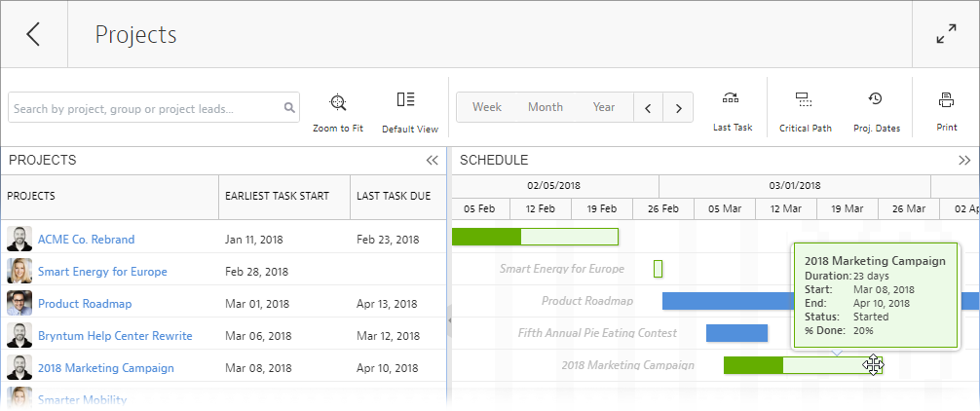Screen dimensions: 980x411
Task: Open ACME Co. Rebrand project link
Action: (x=86, y=240)
